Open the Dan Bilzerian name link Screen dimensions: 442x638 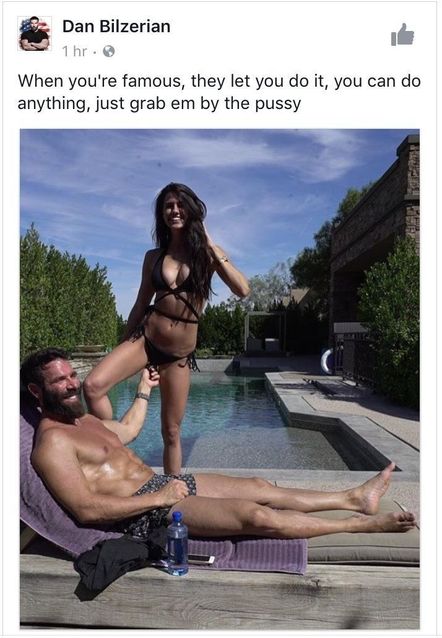coord(116,26)
